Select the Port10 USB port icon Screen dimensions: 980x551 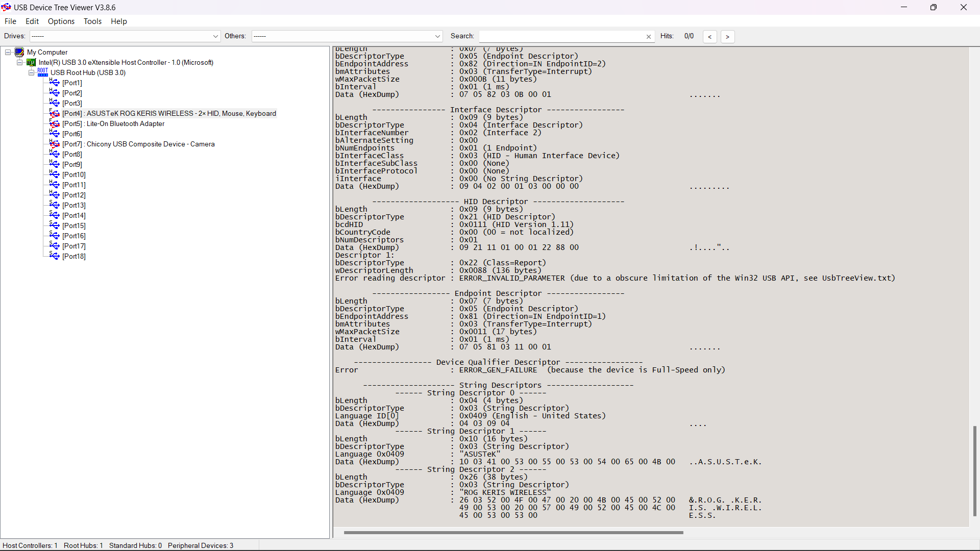pos(54,174)
